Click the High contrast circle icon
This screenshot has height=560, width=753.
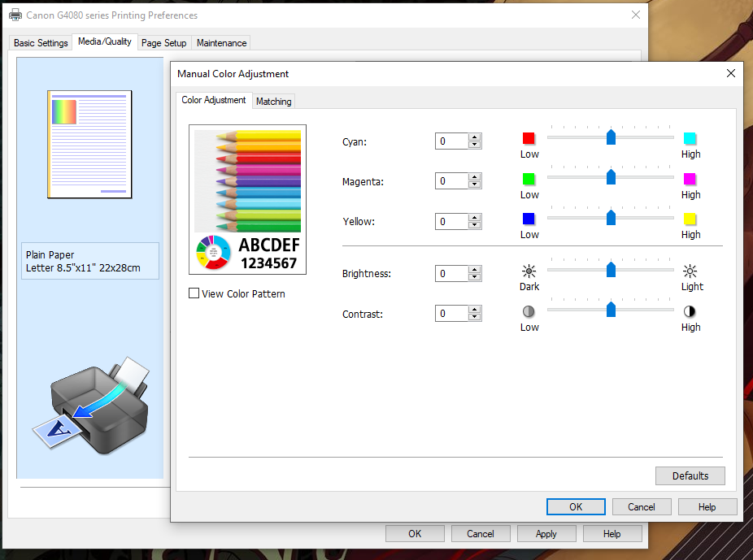(690, 311)
